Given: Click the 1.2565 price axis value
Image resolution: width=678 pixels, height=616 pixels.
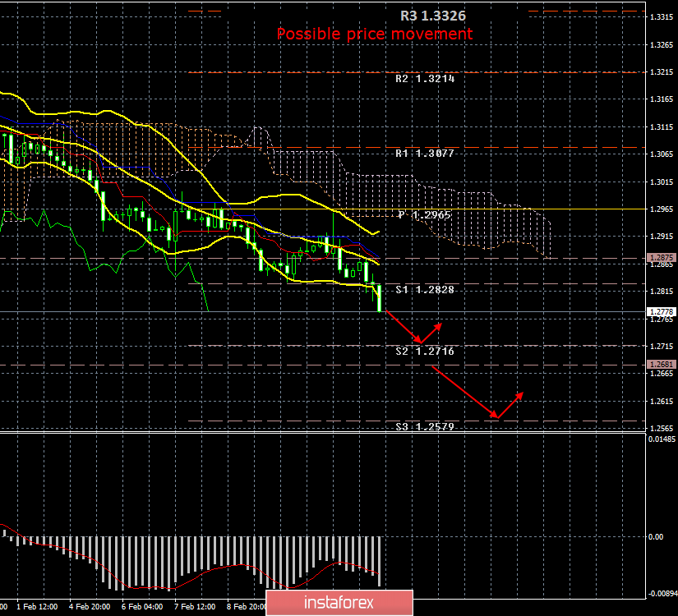Looking at the screenshot, I should pos(662,429).
